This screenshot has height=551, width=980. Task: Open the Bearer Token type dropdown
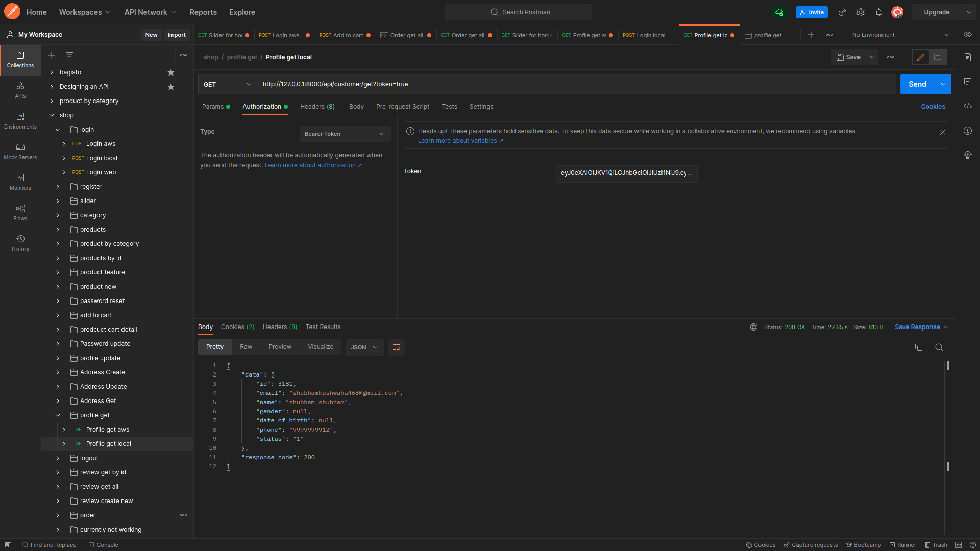click(345, 134)
